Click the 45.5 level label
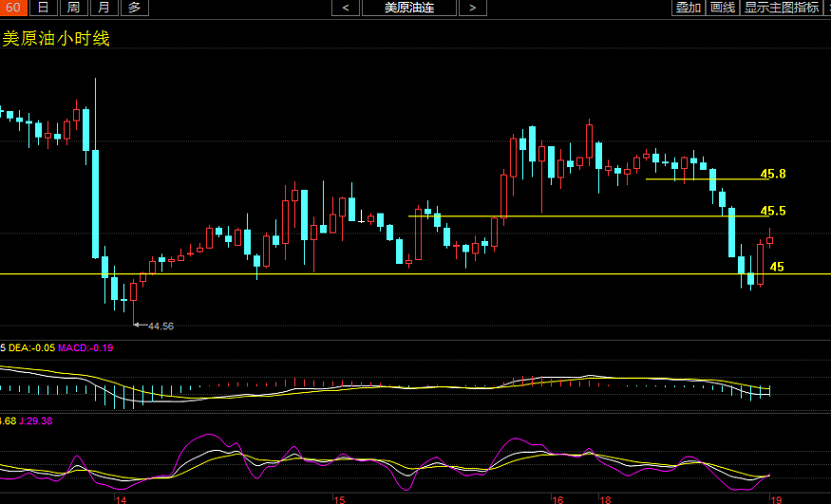This screenshot has width=831, height=504. click(773, 211)
